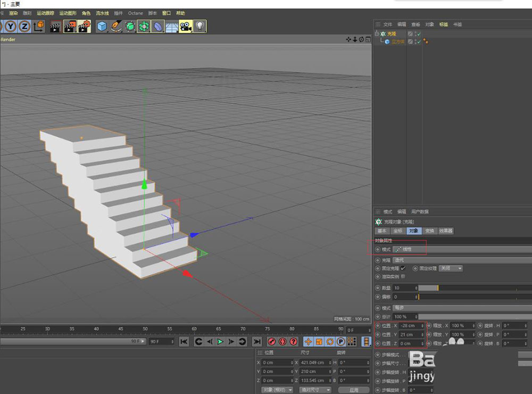Click the 总计 percentage slider bar
This screenshot has height=394, width=532.
click(475, 317)
